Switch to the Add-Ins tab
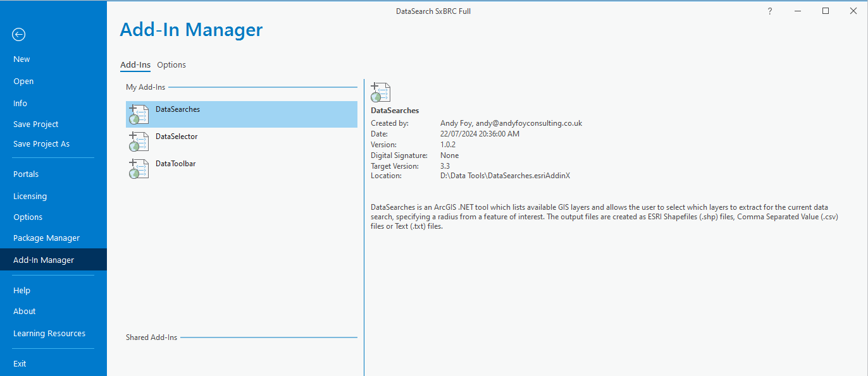The image size is (868, 376). 135,64
